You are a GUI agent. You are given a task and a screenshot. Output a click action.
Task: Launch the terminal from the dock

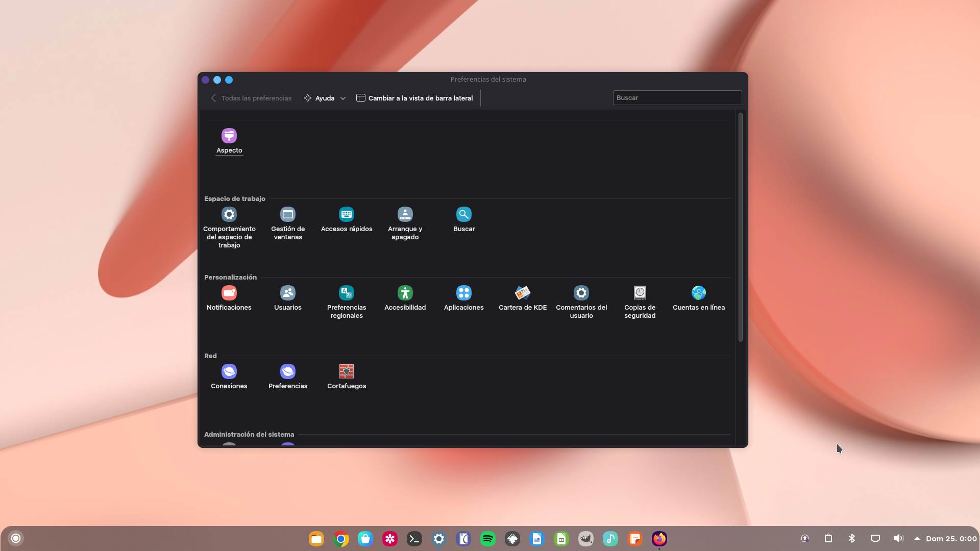point(414,539)
